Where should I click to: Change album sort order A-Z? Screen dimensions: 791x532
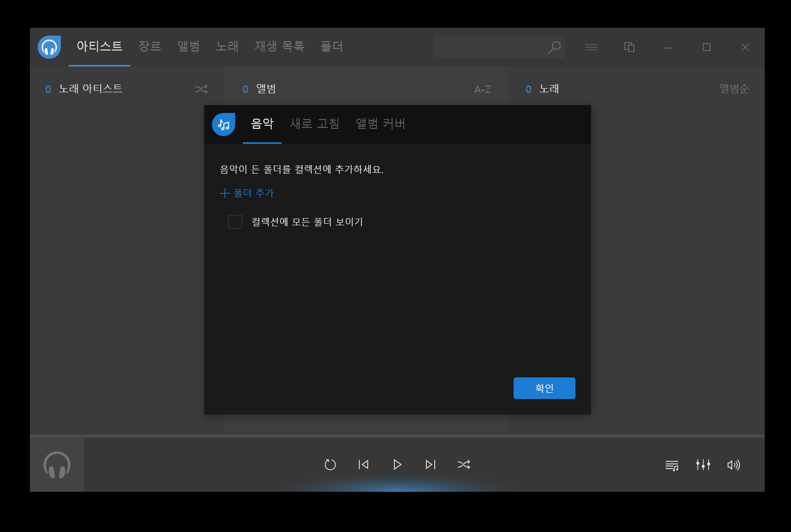pos(483,89)
